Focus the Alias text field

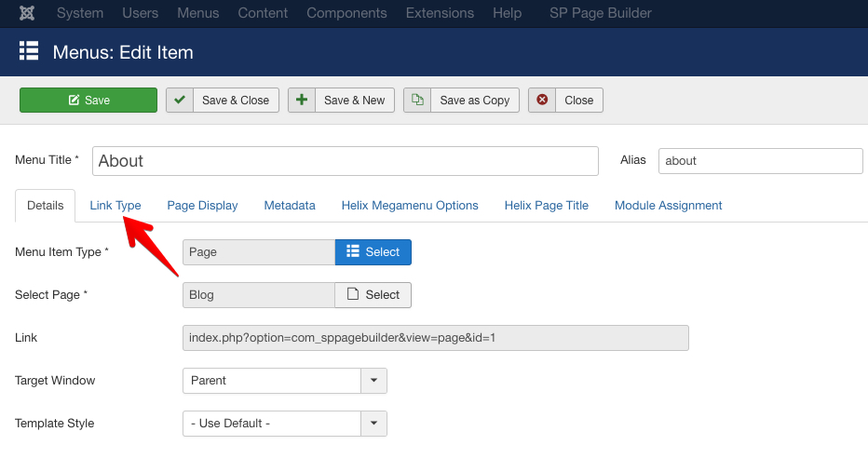coord(760,161)
